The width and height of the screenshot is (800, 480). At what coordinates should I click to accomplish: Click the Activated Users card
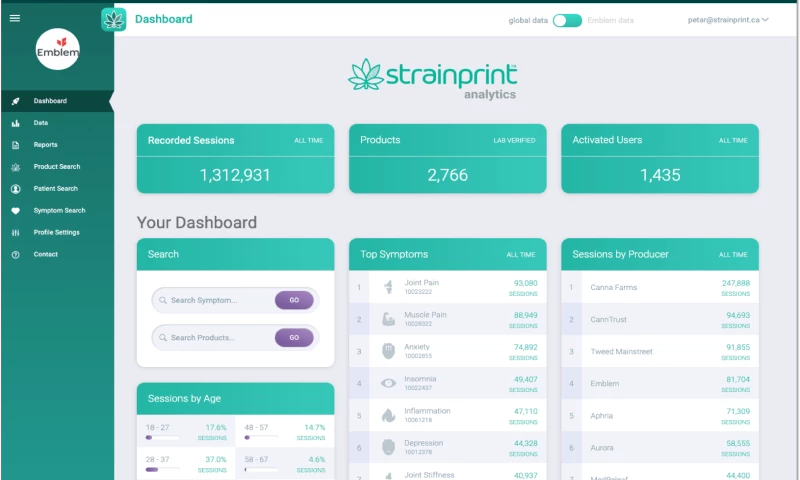660,159
